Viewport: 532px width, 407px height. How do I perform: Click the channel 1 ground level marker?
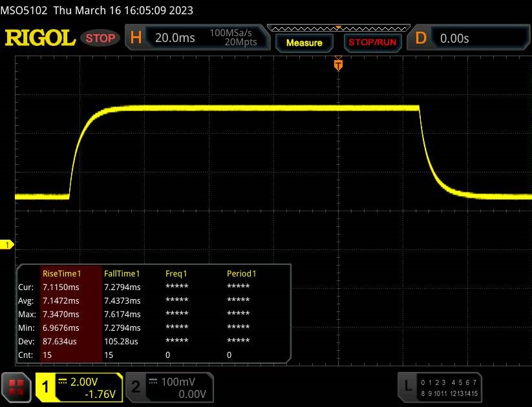pyautogui.click(x=6, y=245)
